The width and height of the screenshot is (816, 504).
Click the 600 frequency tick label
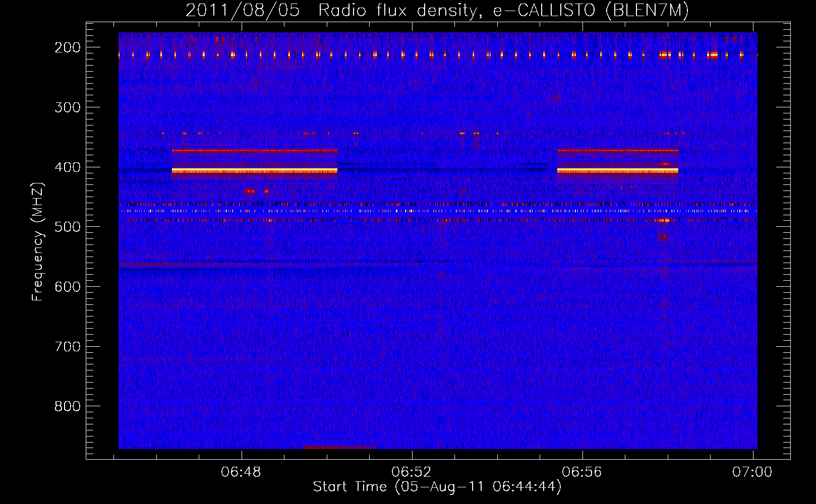(x=68, y=287)
